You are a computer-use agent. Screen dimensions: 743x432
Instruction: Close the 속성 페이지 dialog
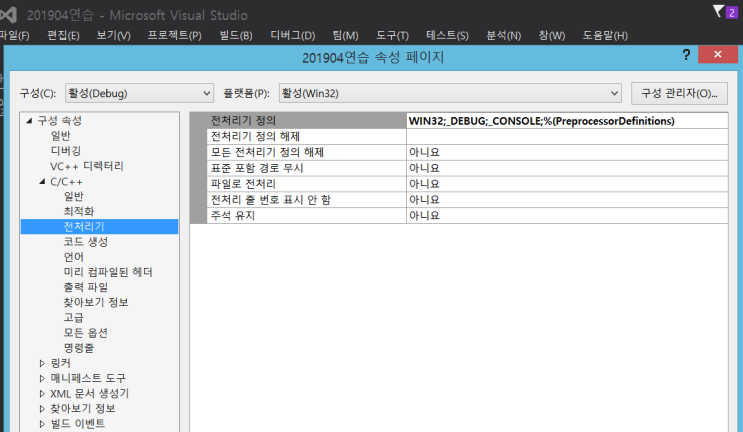click(717, 54)
